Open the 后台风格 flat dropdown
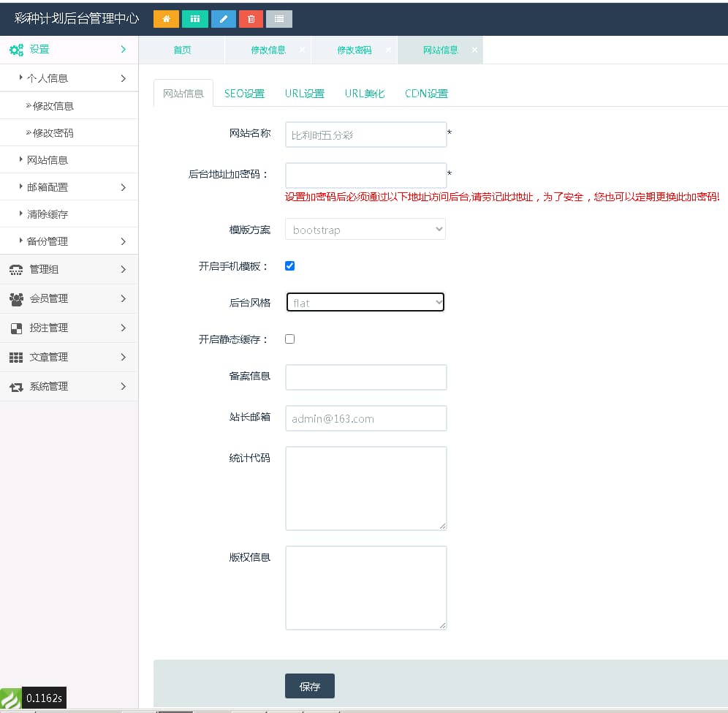Viewport: 728px width, 713px height. coord(365,301)
